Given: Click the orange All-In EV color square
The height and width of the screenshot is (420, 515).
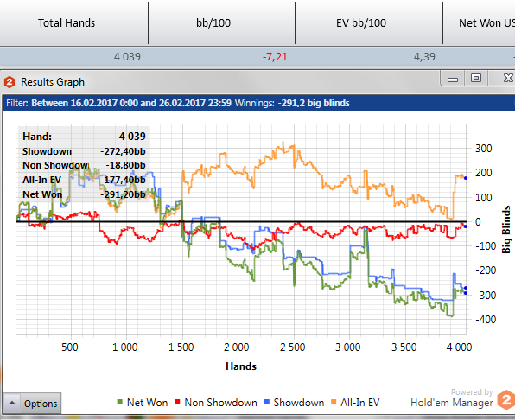Looking at the screenshot, I should click(x=334, y=402).
